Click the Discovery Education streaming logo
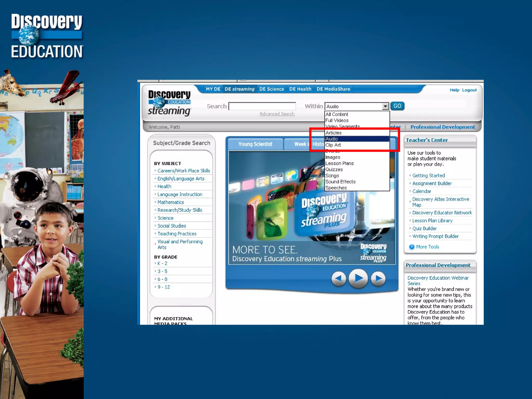The width and height of the screenshot is (532, 399). tap(169, 103)
